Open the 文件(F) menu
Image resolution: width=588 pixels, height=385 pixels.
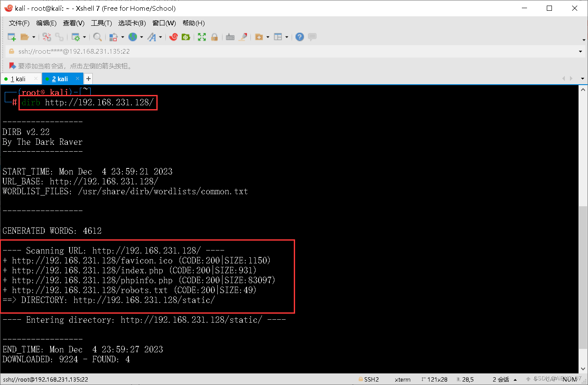click(19, 23)
